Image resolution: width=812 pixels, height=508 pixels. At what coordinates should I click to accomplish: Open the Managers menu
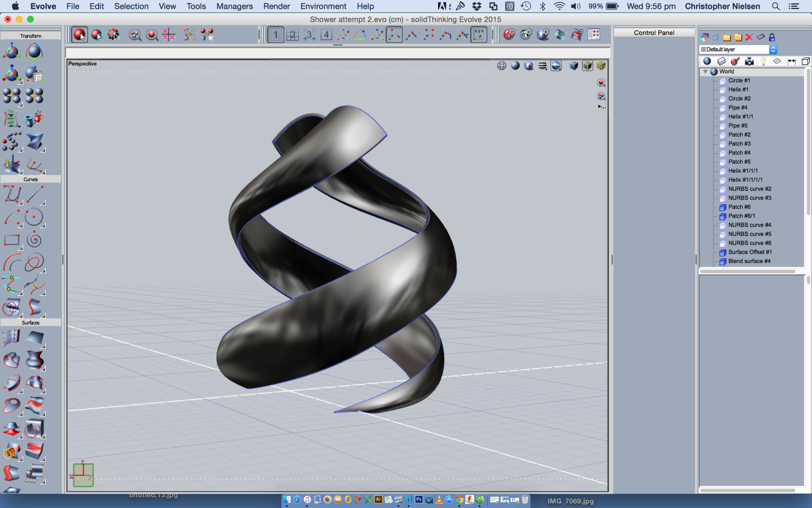coord(234,6)
